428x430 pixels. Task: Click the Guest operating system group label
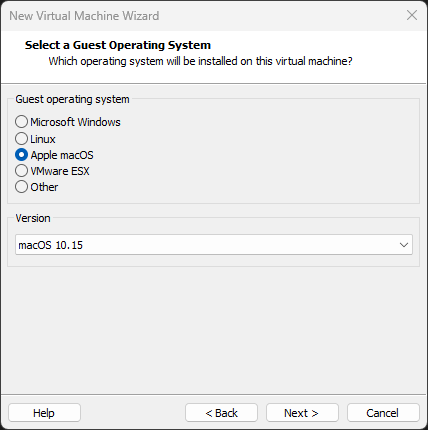(72, 99)
